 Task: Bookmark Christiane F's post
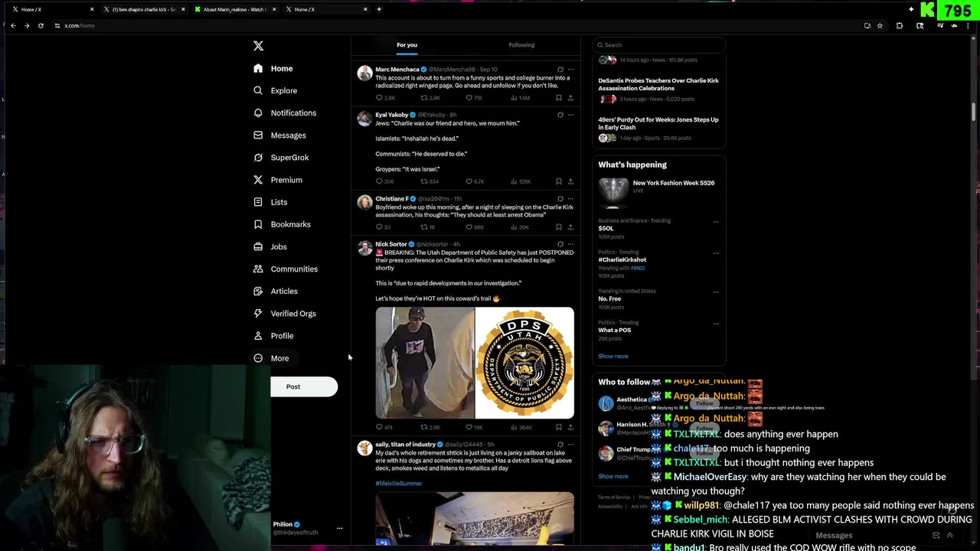click(559, 227)
